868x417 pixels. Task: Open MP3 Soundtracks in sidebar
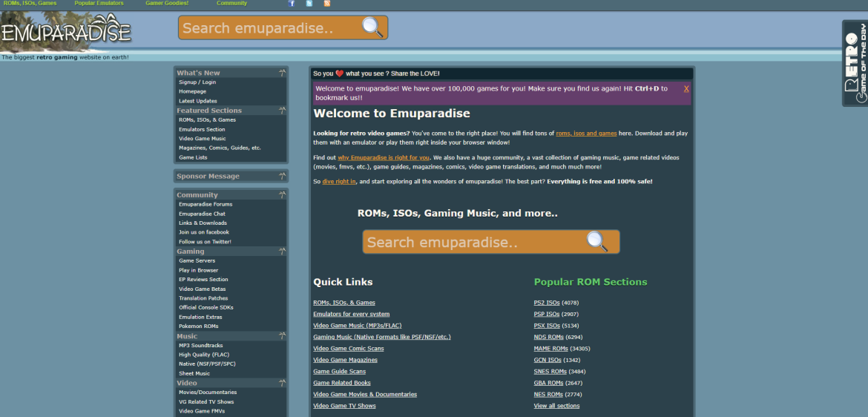pyautogui.click(x=201, y=346)
